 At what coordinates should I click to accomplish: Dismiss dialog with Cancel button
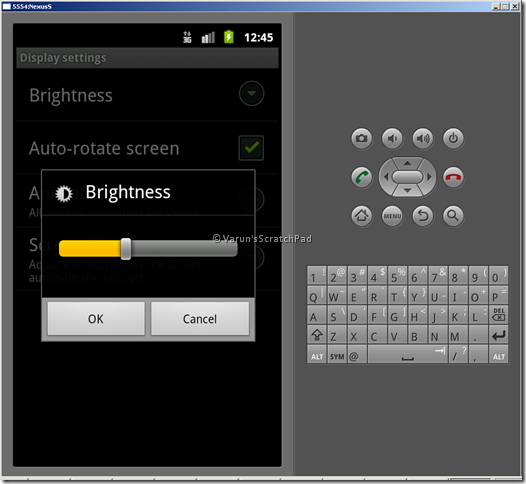pos(200,318)
